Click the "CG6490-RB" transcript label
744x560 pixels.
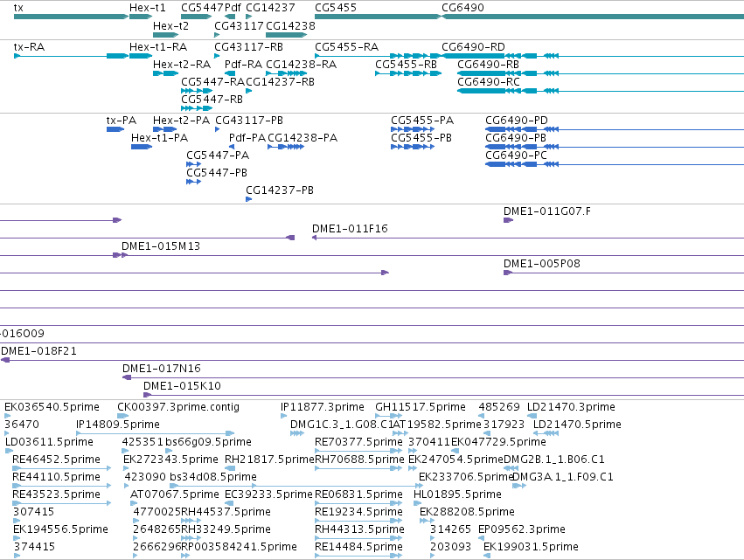pos(488,64)
